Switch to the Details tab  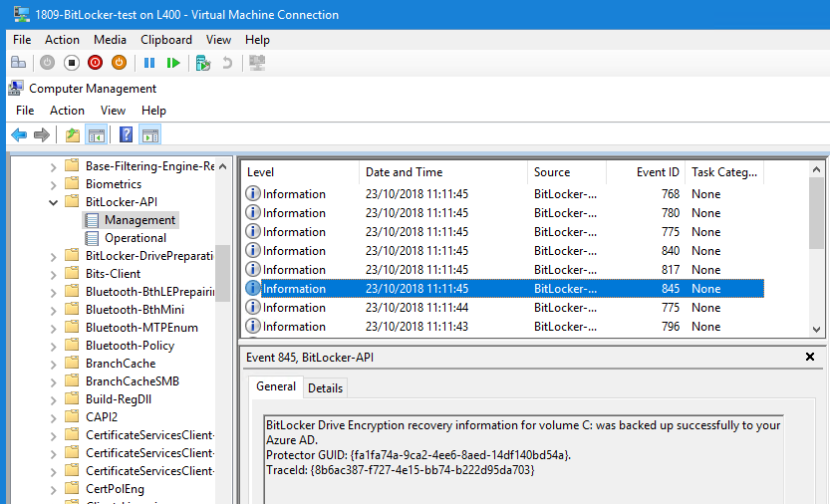tap(325, 388)
